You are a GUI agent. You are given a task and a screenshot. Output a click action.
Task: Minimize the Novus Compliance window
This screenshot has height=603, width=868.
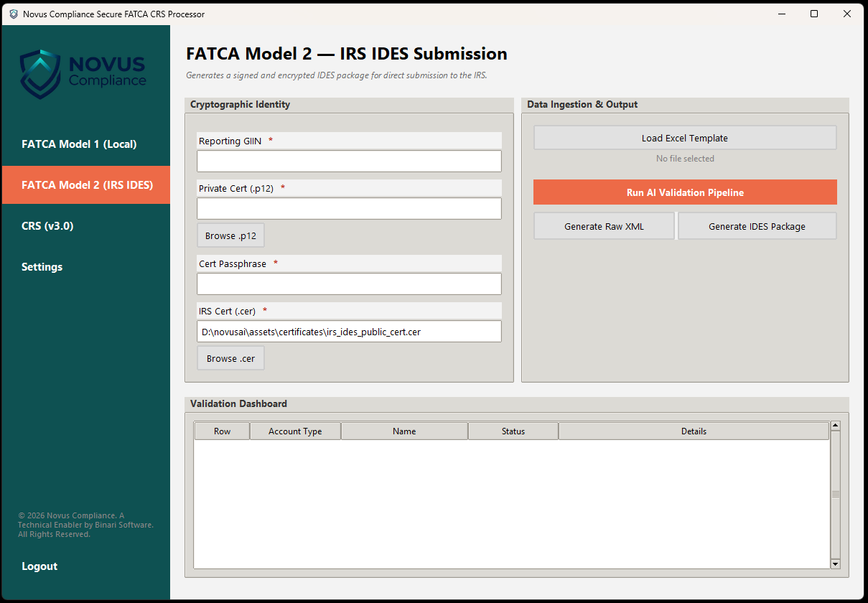click(781, 14)
